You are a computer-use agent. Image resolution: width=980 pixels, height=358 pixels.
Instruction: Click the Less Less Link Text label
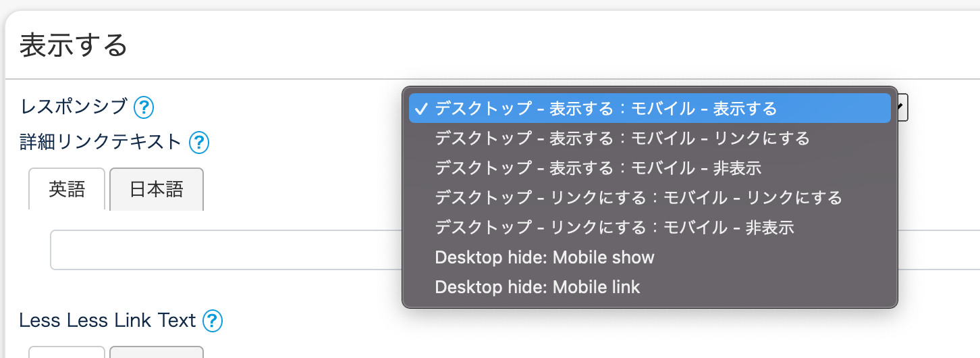click(107, 320)
